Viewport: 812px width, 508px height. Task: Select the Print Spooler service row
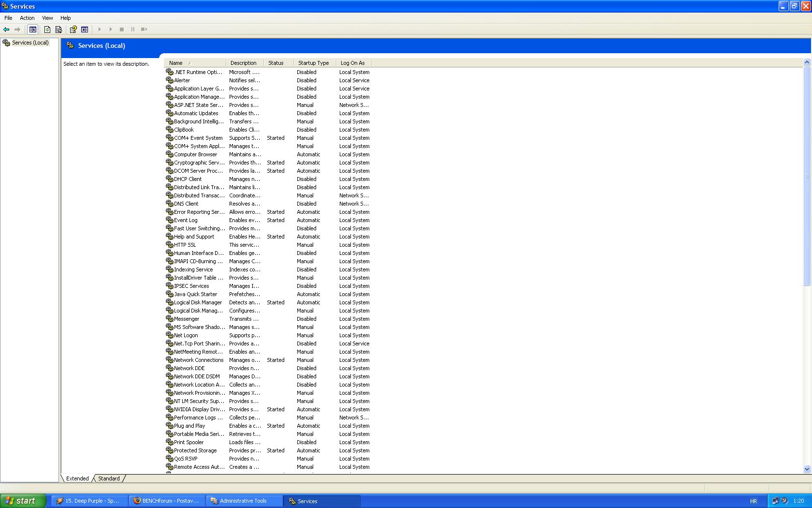tap(188, 442)
